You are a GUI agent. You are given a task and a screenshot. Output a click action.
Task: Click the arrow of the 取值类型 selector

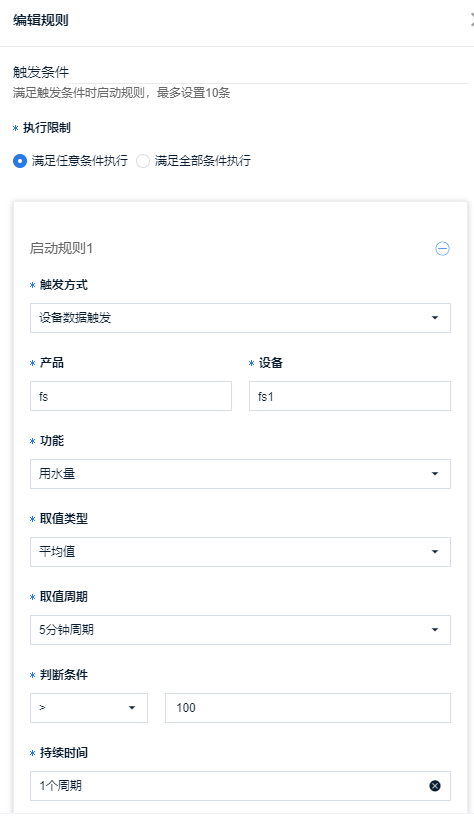[x=435, y=552]
